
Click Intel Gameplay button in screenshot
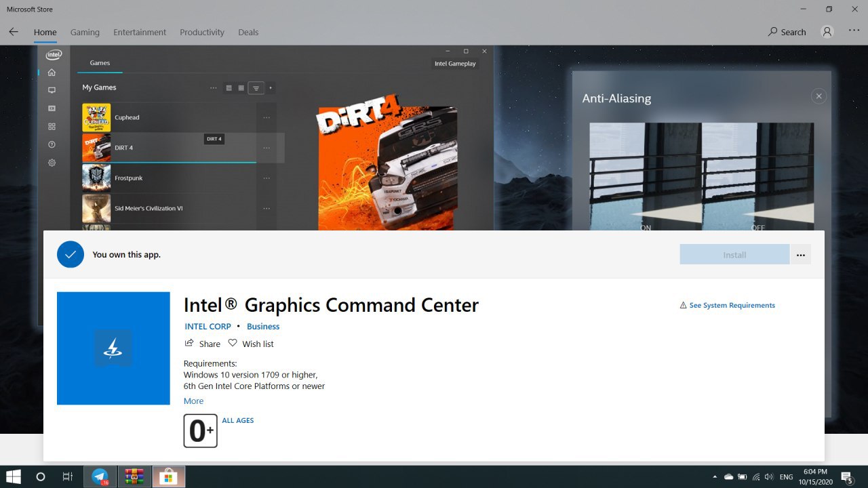[x=455, y=64]
